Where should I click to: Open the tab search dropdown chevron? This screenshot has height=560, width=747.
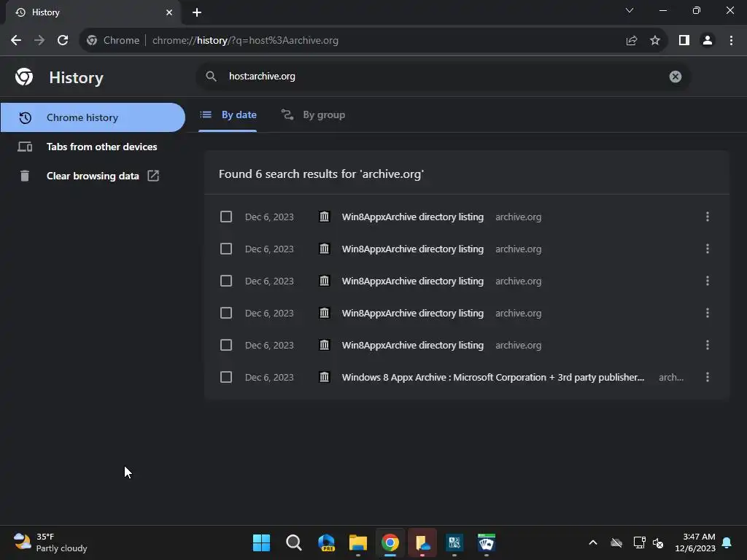coord(630,10)
